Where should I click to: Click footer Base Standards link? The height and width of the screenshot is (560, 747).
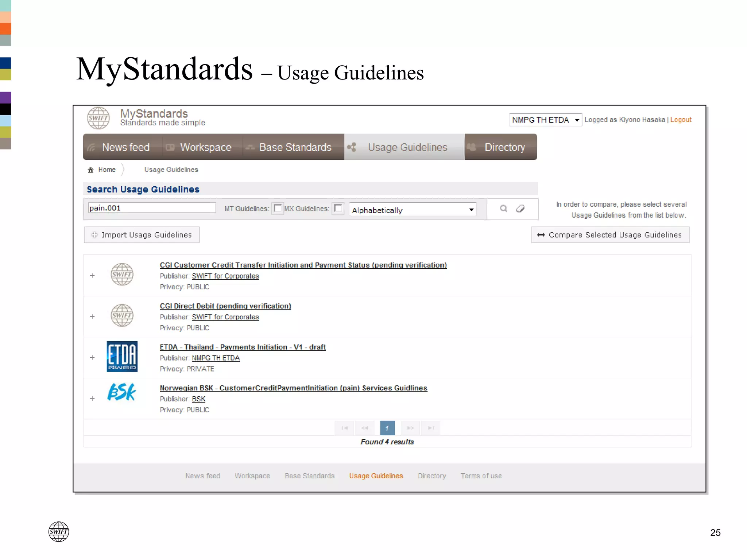tap(310, 476)
